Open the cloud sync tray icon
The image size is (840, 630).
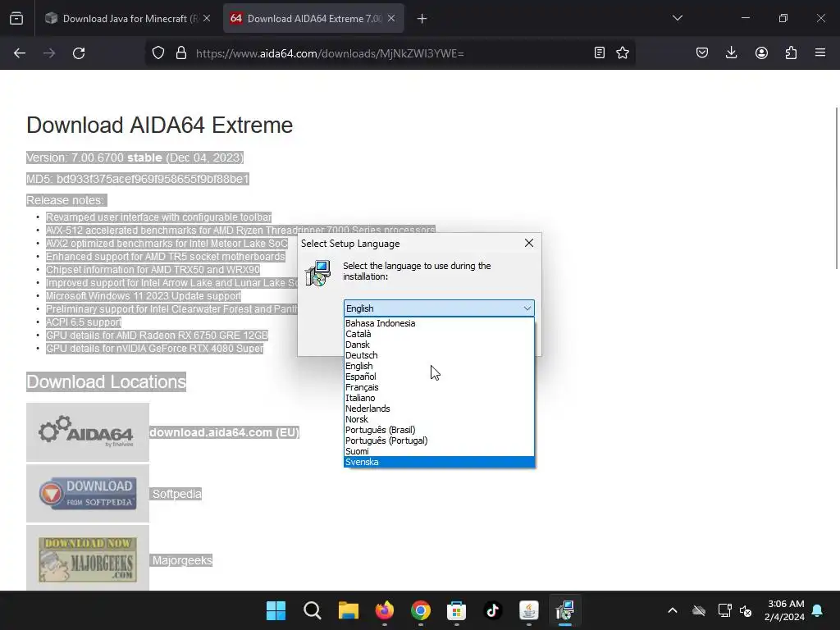pyautogui.click(x=699, y=610)
